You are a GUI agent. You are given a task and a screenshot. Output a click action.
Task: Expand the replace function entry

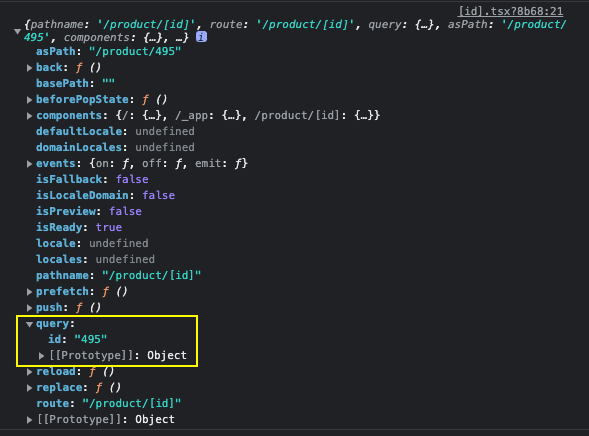(x=29, y=388)
